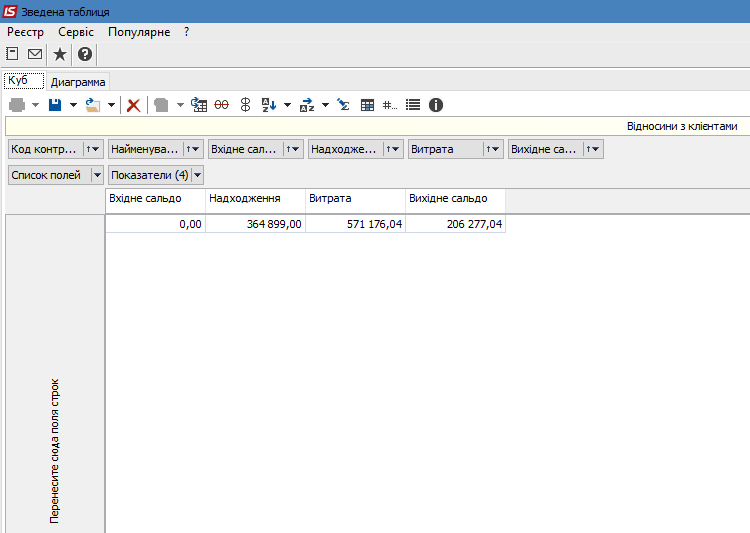Click the greyed export icon after separator
The height and width of the screenshot is (533, 750).
(x=161, y=105)
